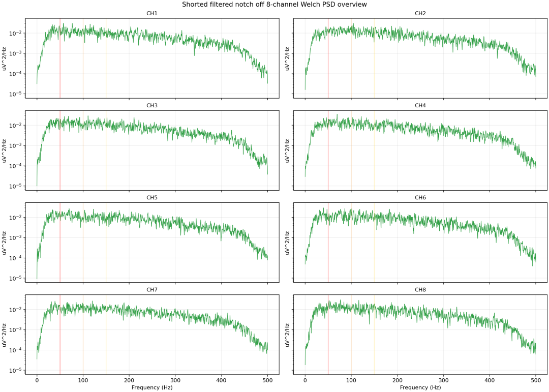549x392 pixels.
Task: Click the 100 frequency tick under CH7
Action: coord(83,380)
